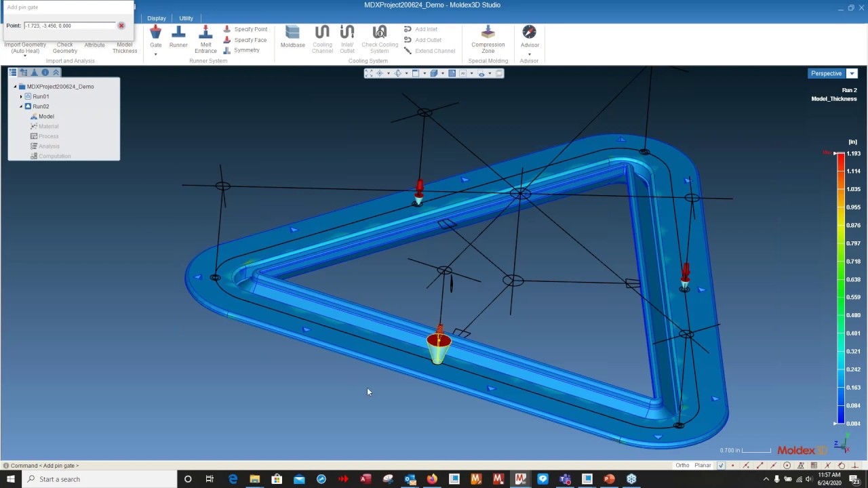The width and height of the screenshot is (868, 488).
Task: Open Windows Start menu
Action: tap(10, 479)
